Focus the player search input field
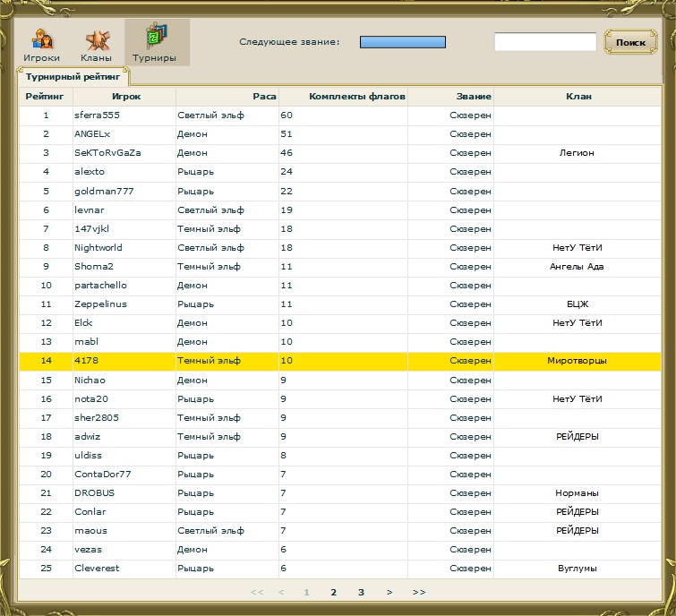The image size is (676, 616). pos(545,42)
